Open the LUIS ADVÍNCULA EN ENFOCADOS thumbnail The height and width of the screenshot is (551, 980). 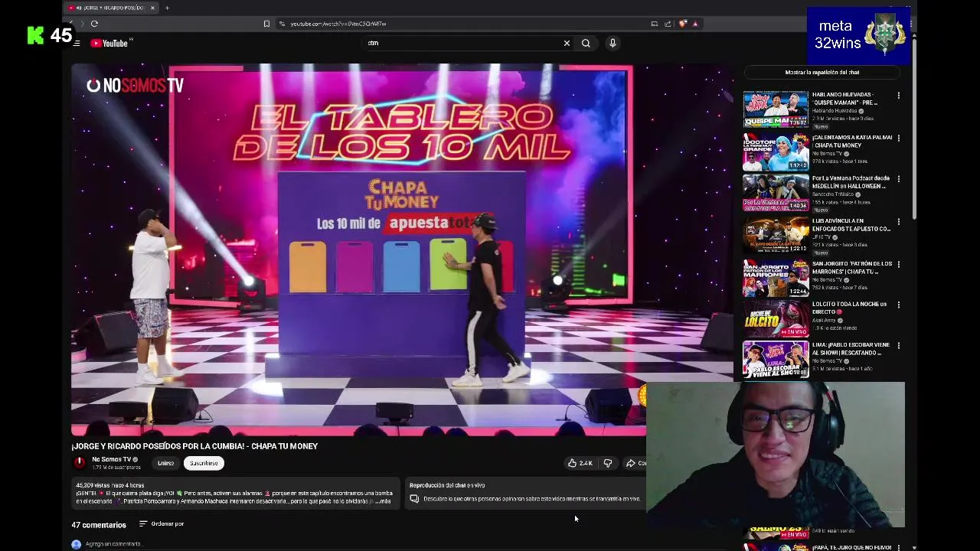(776, 236)
